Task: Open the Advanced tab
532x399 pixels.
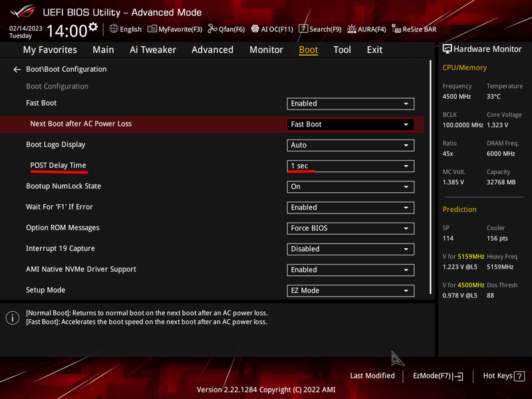Action: [212, 50]
